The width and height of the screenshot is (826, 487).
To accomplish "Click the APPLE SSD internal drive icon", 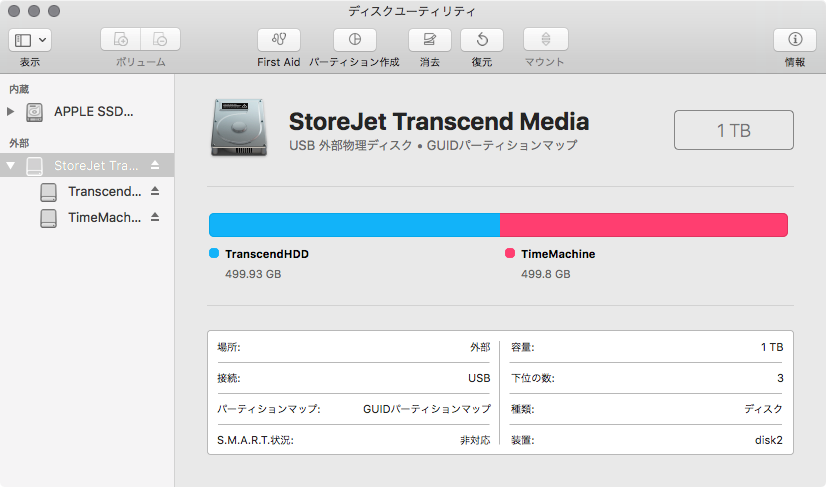I will [x=35, y=112].
